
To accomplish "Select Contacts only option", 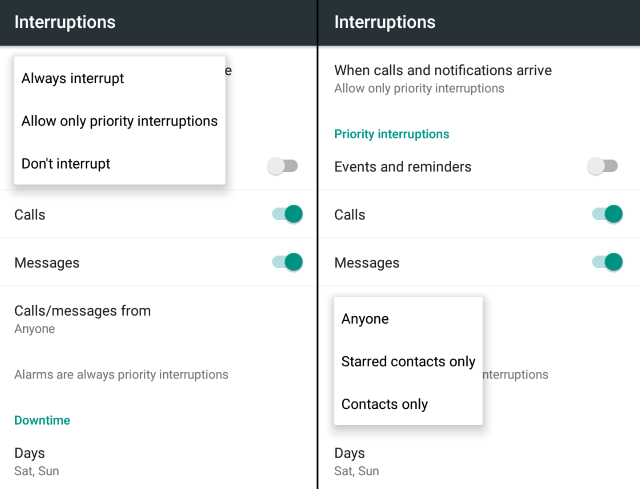I will click(x=384, y=405).
